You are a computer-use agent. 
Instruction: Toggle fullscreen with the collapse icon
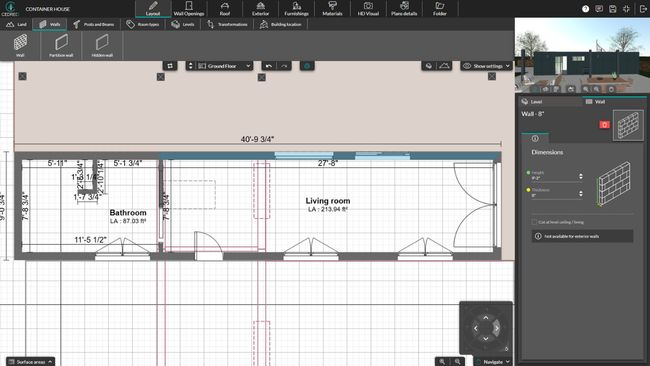click(x=626, y=9)
